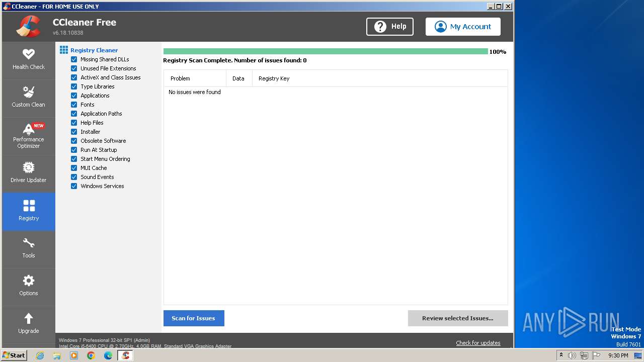This screenshot has width=644, height=362.
Task: Click CCleaner taskbar button
Action: click(125, 355)
